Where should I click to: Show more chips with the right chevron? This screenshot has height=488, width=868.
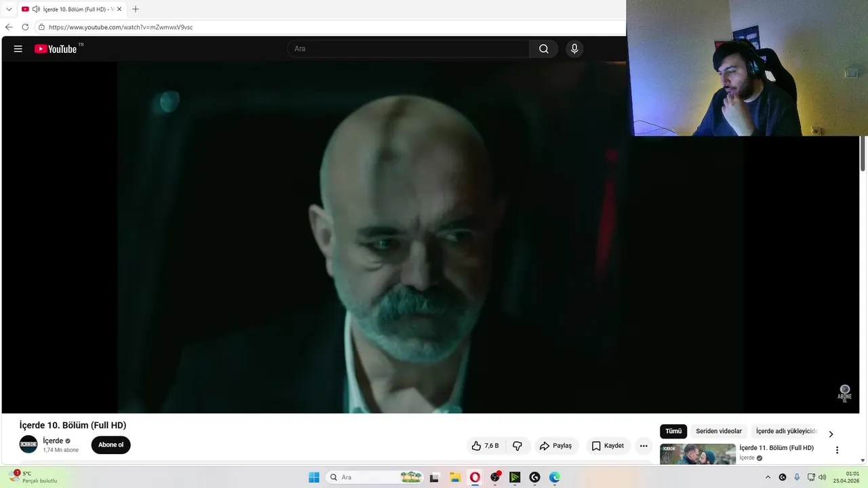(x=831, y=434)
